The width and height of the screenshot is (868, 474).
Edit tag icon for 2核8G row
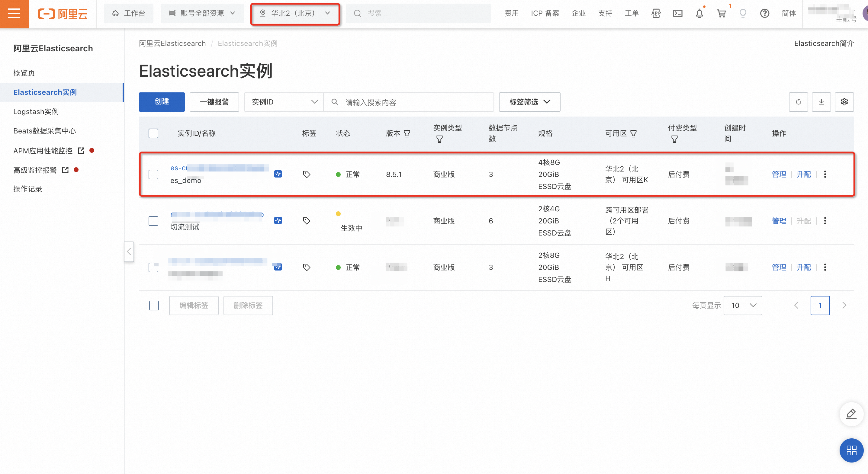pos(306,267)
